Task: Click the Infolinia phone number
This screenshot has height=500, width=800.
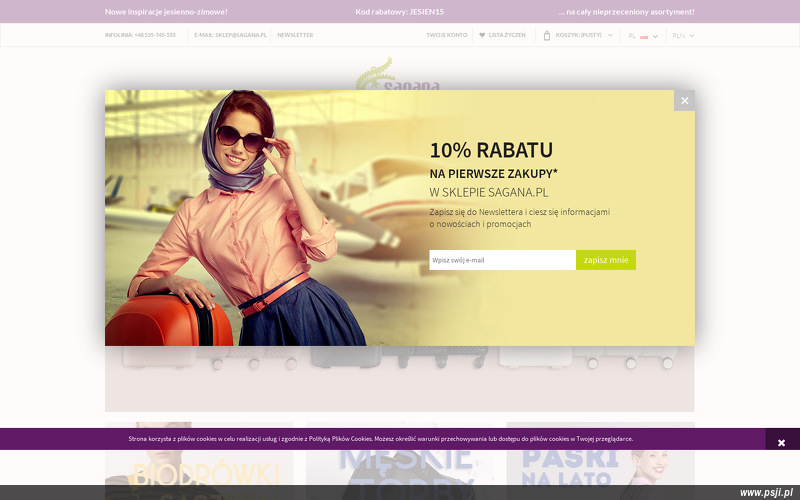Action: (140, 35)
